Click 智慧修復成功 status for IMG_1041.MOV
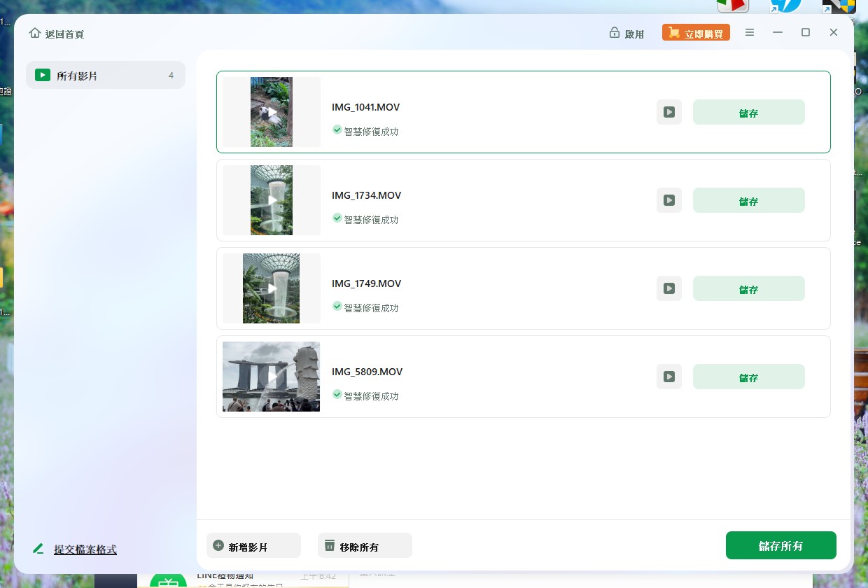 point(371,132)
